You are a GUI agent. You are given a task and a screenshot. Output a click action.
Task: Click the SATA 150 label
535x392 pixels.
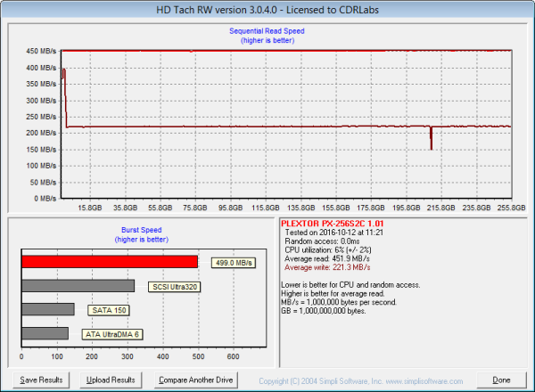[109, 310]
